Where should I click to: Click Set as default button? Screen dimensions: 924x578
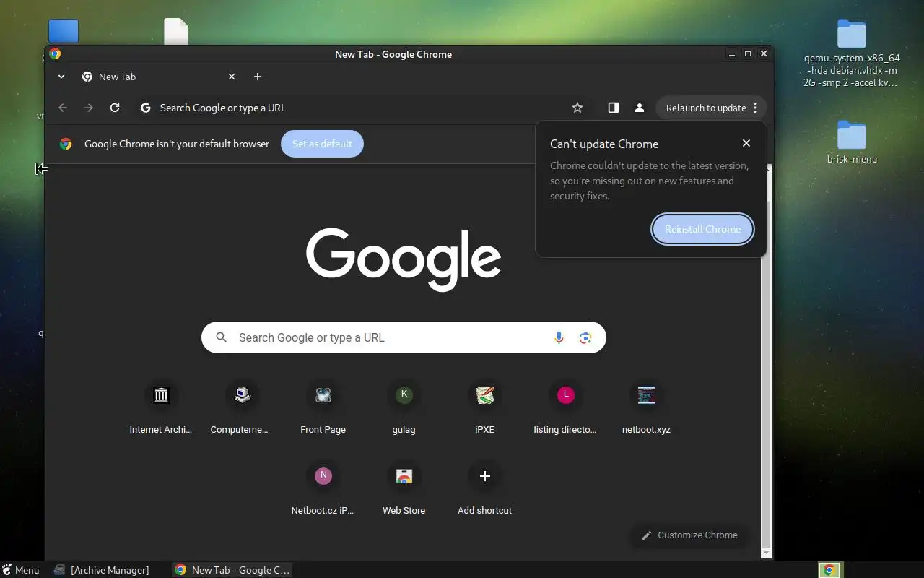coord(322,144)
